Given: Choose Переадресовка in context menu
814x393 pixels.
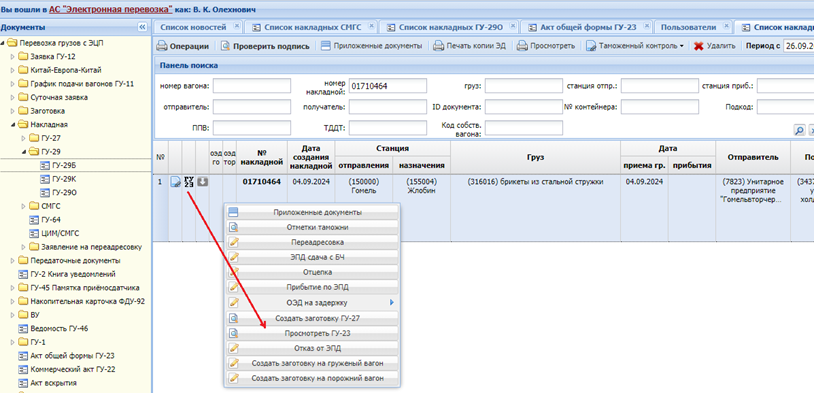Looking at the screenshot, I should click(x=313, y=242).
